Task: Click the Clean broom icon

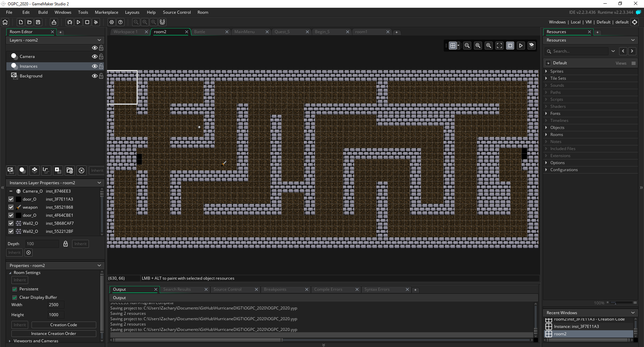Action: point(96,22)
